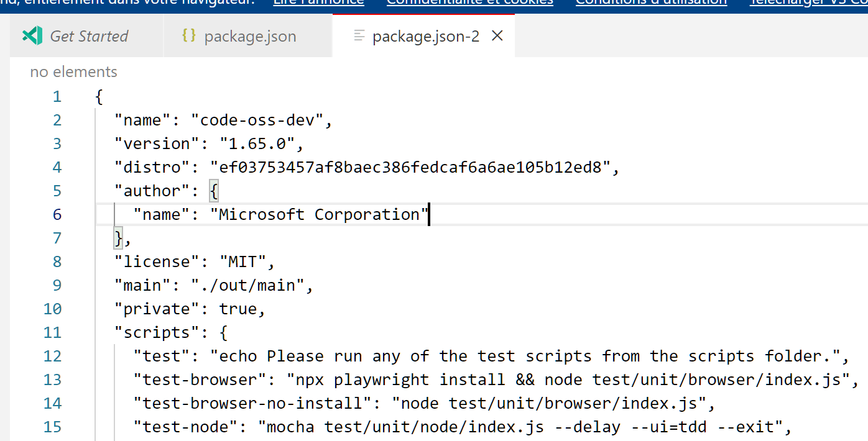Click line number 6 in the gutter
The image size is (868, 441).
point(57,214)
